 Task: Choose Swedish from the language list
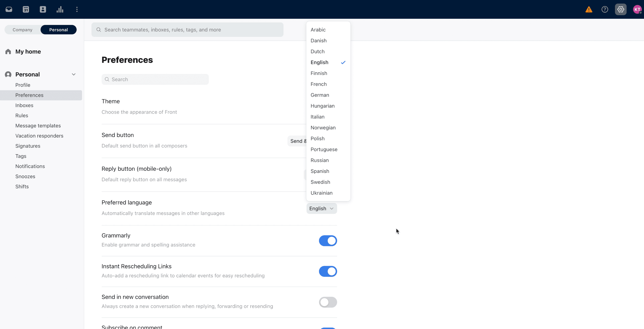click(328, 182)
